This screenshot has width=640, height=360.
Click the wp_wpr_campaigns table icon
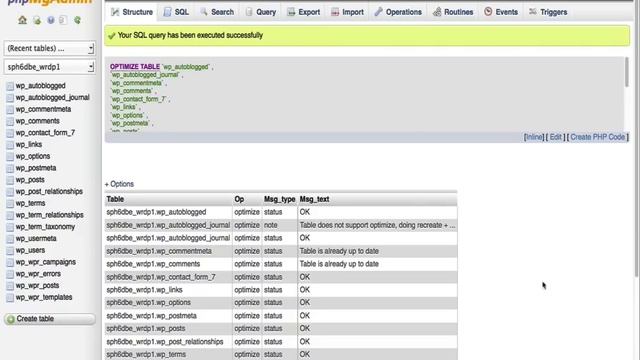[10, 262]
